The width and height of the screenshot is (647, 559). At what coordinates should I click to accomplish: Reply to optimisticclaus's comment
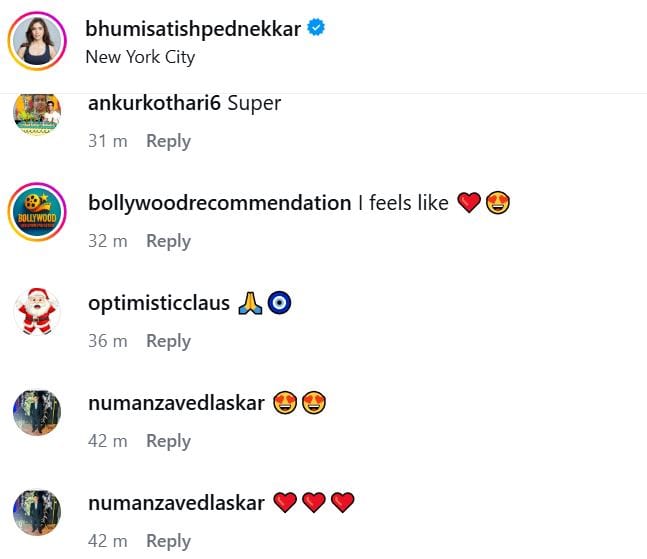tap(168, 341)
